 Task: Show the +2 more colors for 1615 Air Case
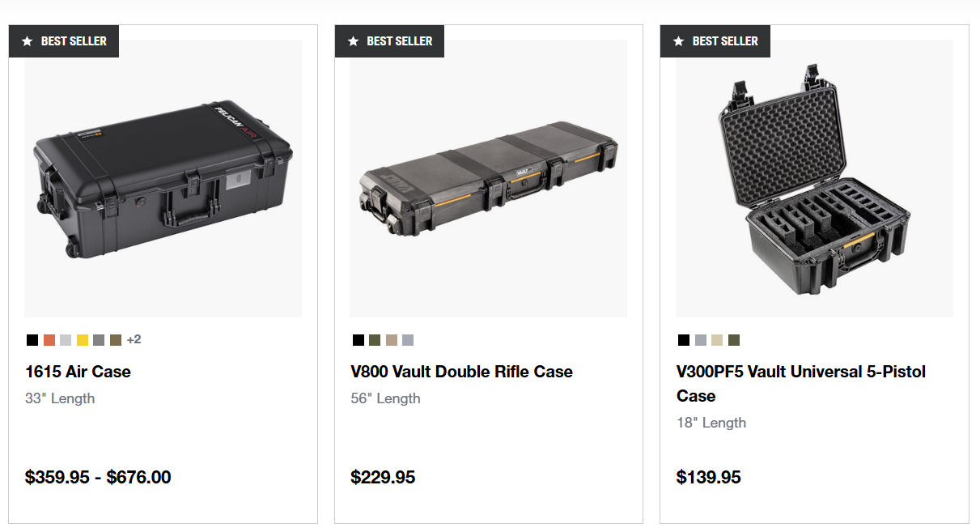click(134, 340)
